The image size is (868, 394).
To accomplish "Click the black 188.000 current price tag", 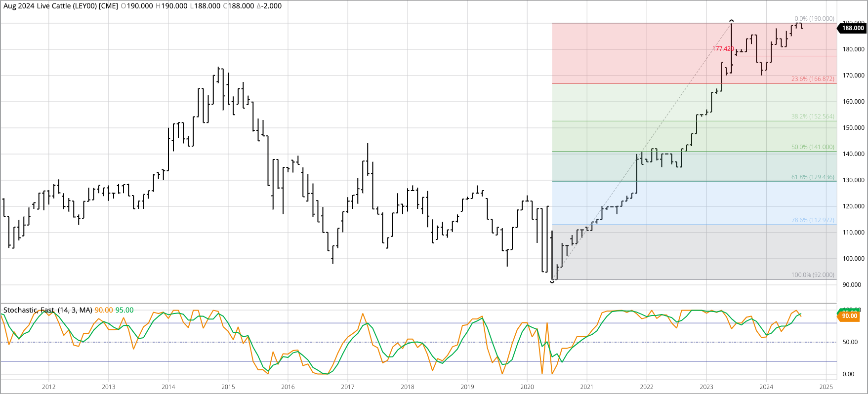I will (x=853, y=28).
